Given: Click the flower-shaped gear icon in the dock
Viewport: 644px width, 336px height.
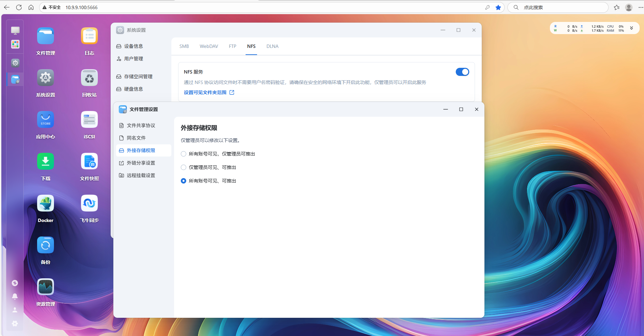Looking at the screenshot, I should pos(15,324).
